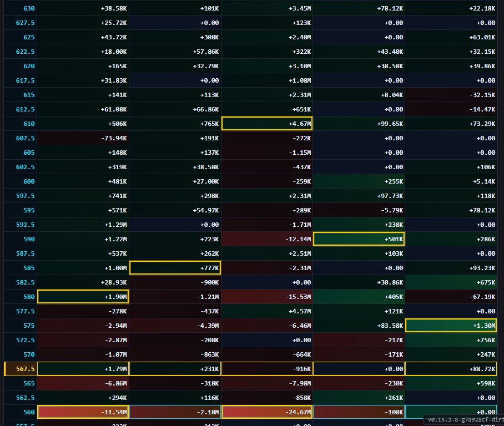504x426 pixels.
Task: Select the 630 strike row label
Action: pos(29,8)
